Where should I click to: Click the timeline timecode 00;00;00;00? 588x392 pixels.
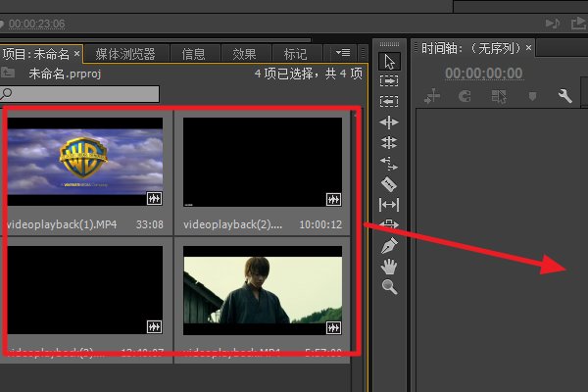[x=484, y=73]
